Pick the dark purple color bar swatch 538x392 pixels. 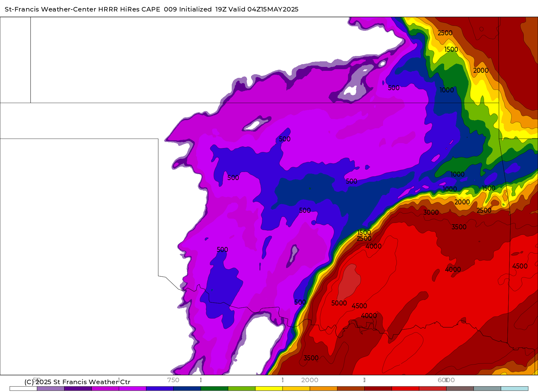pyautogui.click(x=78, y=389)
